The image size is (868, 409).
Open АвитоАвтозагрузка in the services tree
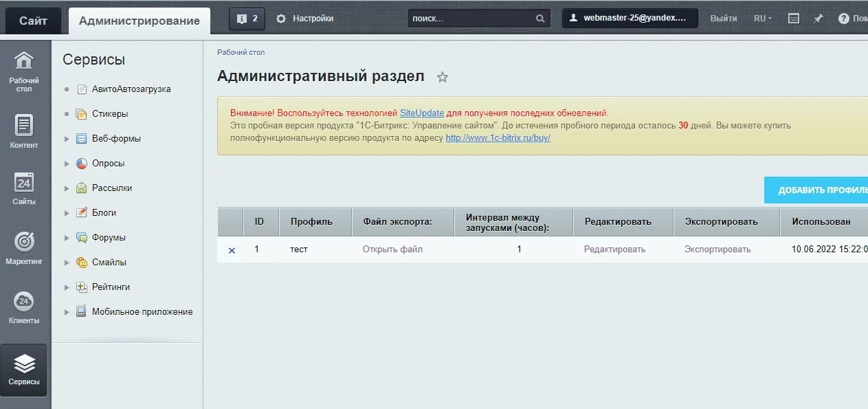131,89
